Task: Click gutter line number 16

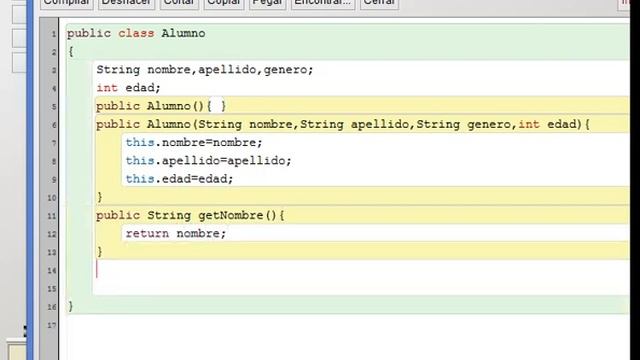Action: point(52,307)
